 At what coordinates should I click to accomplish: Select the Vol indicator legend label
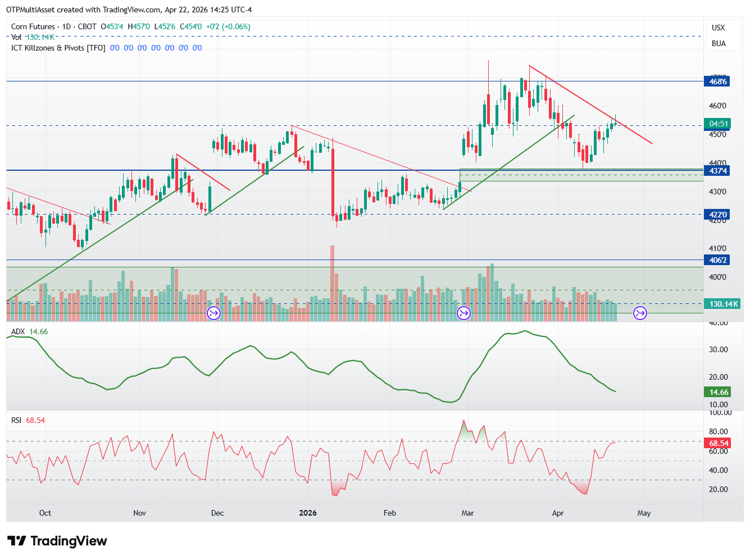16,37
